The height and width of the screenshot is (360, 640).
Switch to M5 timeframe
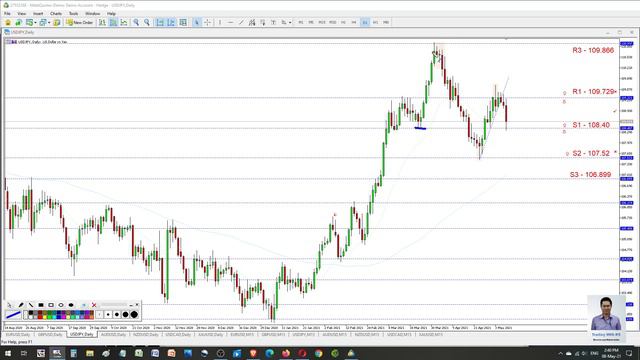311,22
